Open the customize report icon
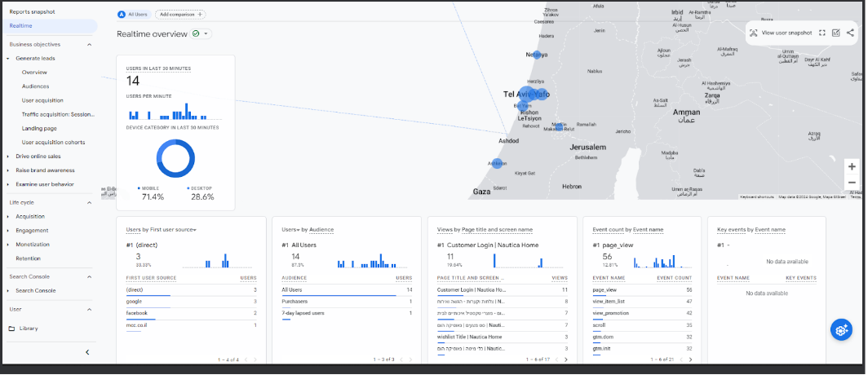The height and width of the screenshot is (375, 868). 836,33
